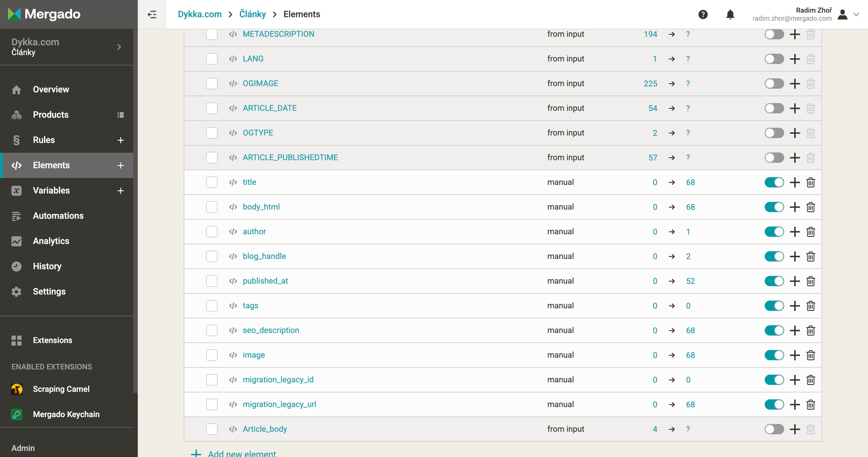Image resolution: width=868 pixels, height=457 pixels.
Task: Enable the OGIMAGE element toggle
Action: pyautogui.click(x=774, y=84)
